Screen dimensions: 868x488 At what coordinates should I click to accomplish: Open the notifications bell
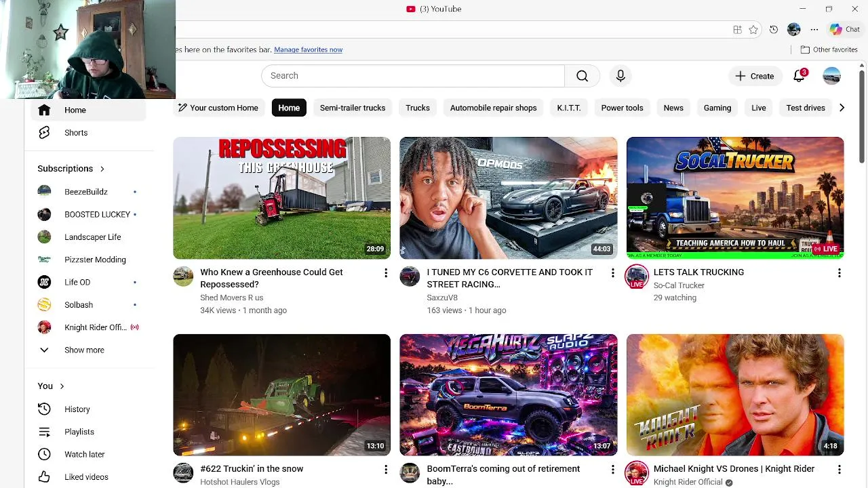click(x=799, y=76)
